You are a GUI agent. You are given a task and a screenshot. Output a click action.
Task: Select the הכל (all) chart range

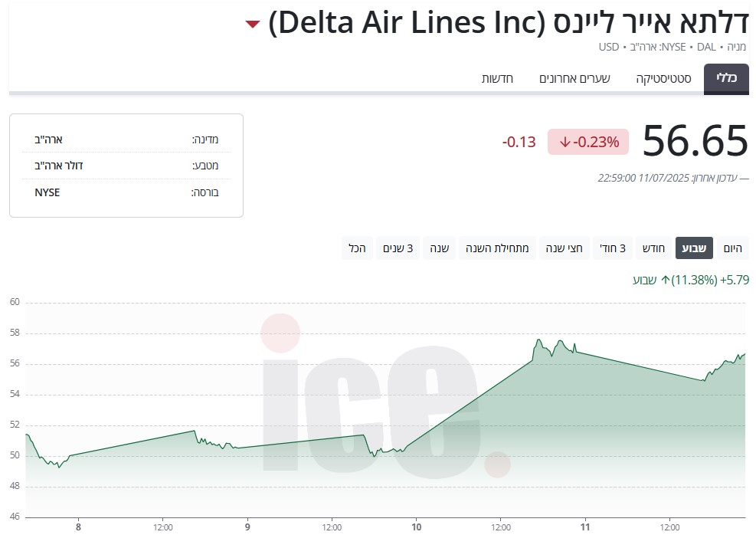[x=357, y=248]
